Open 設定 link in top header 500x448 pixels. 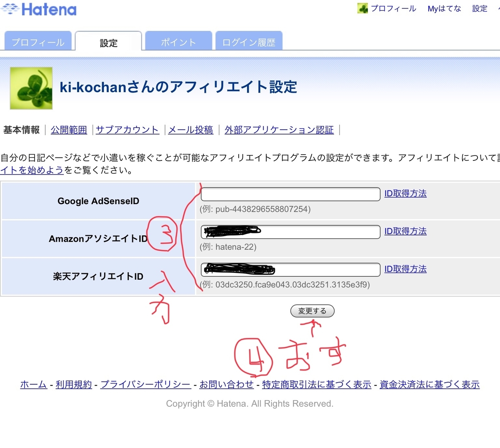tap(480, 8)
